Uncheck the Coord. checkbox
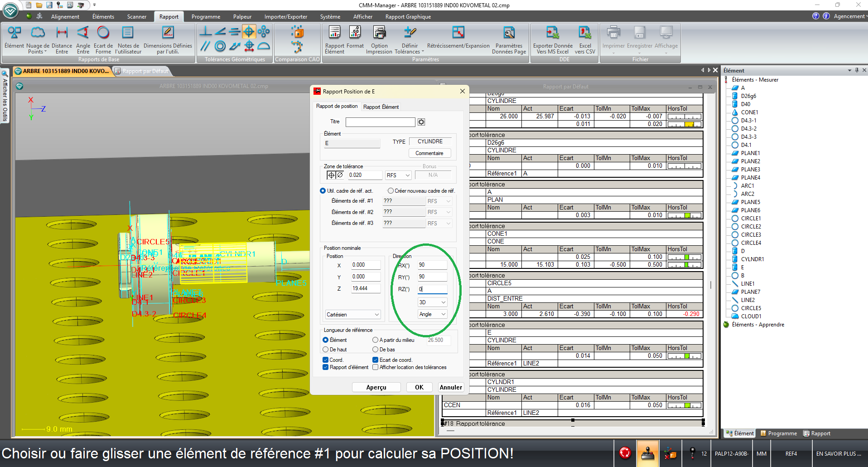The height and width of the screenshot is (467, 868). coord(325,360)
